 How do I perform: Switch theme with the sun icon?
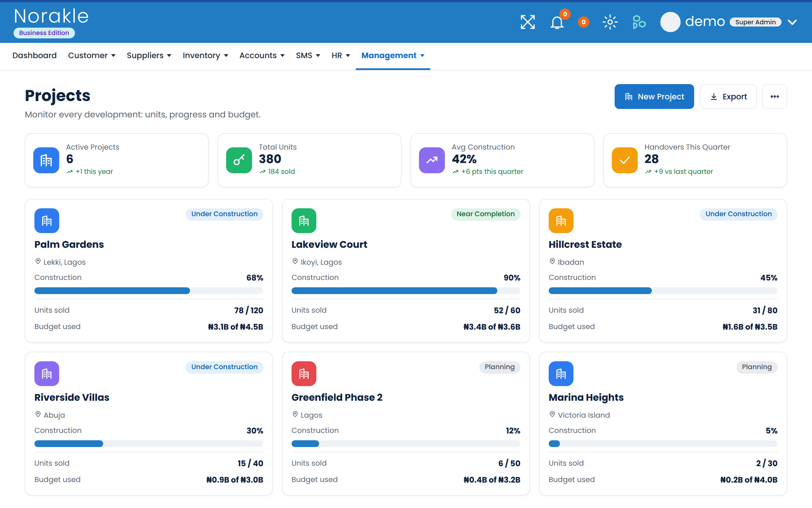(610, 22)
